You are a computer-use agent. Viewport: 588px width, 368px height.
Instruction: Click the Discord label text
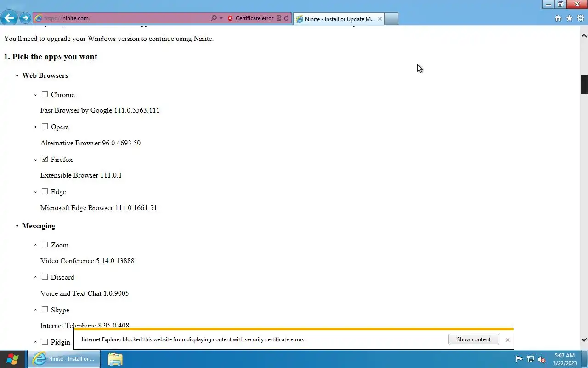pos(62,277)
